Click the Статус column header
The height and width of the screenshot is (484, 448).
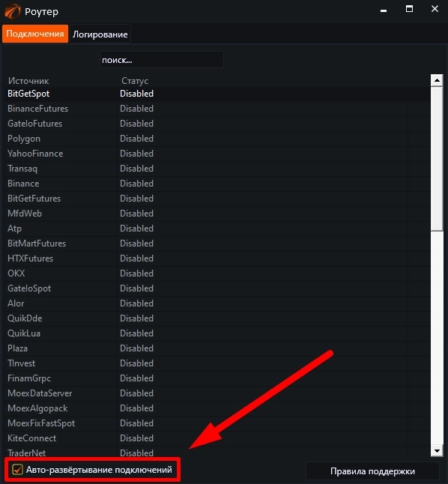click(135, 81)
